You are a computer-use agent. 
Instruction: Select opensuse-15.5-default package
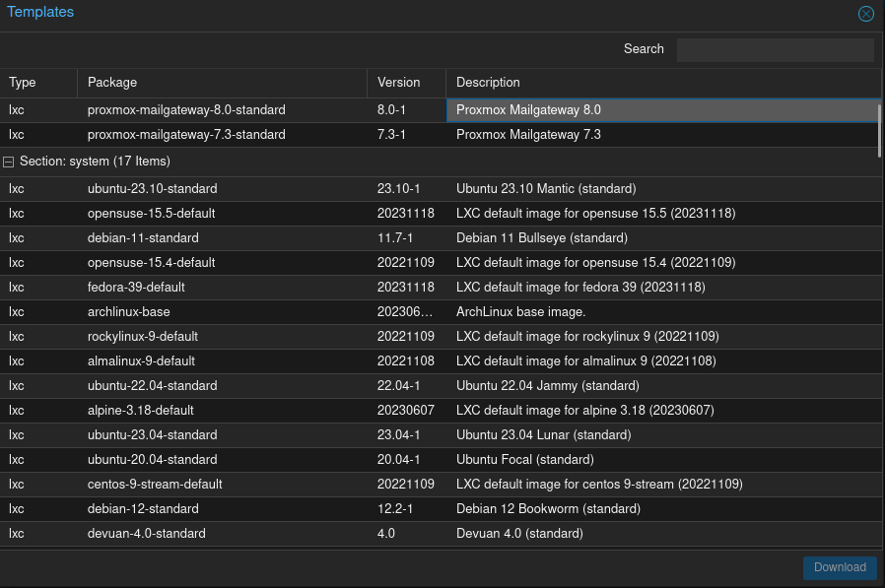pos(151,214)
